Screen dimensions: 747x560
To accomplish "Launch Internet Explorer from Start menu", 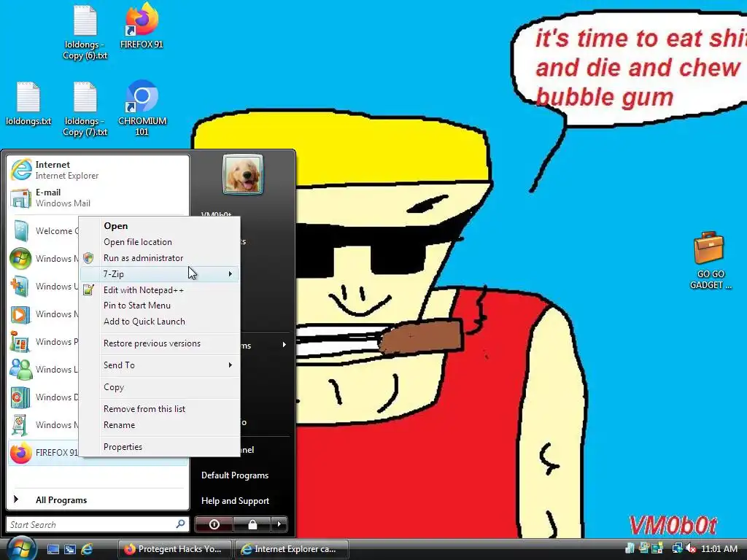I will pos(98,170).
